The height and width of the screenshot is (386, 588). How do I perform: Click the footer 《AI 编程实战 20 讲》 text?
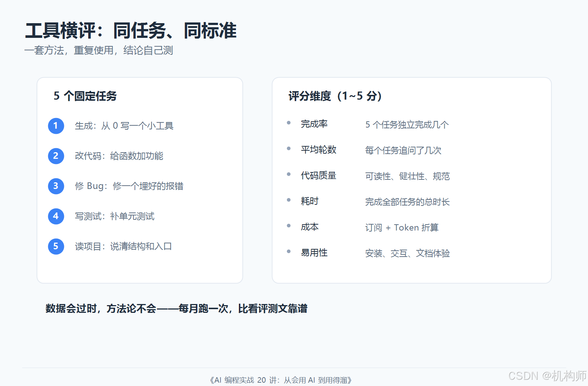280,380
